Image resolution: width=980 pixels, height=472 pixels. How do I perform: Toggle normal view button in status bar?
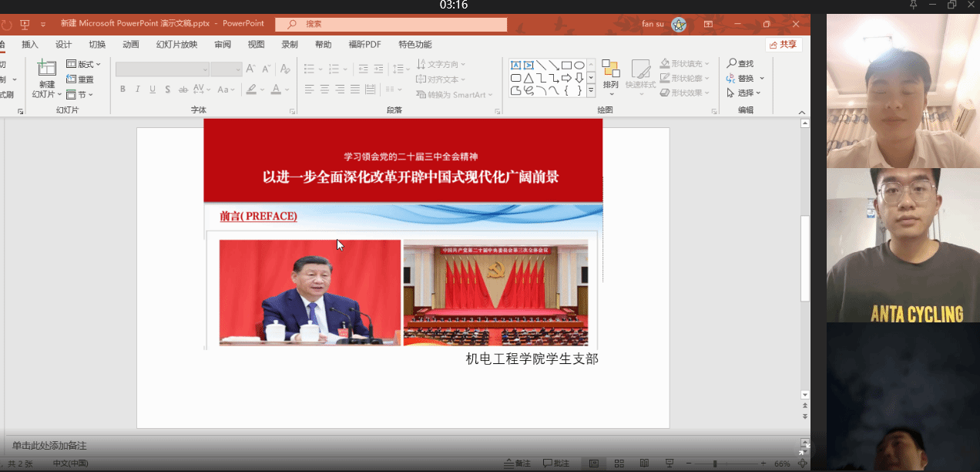[x=593, y=464]
